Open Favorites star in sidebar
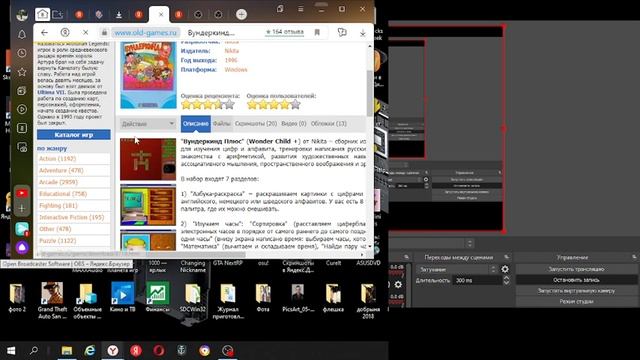Viewport: 640px width, 360px height. pyautogui.click(x=22, y=72)
